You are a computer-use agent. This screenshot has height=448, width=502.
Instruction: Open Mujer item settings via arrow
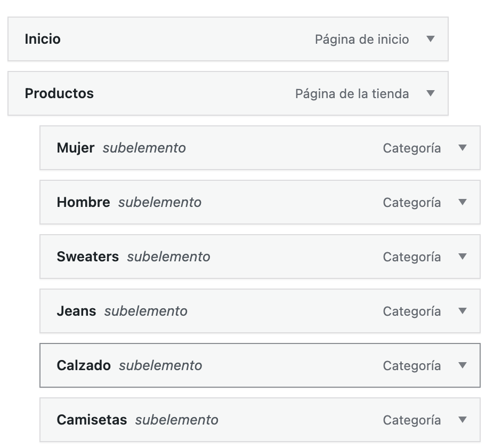tap(463, 148)
